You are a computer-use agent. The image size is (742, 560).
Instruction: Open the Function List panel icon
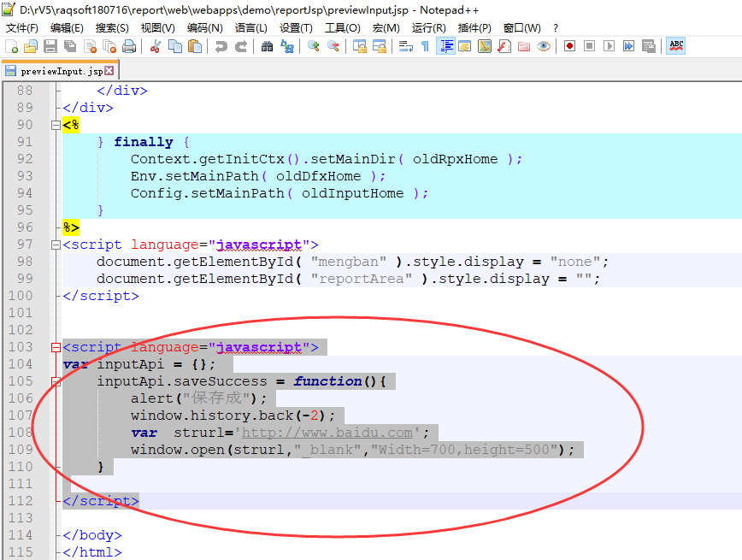pyautogui.click(x=504, y=46)
